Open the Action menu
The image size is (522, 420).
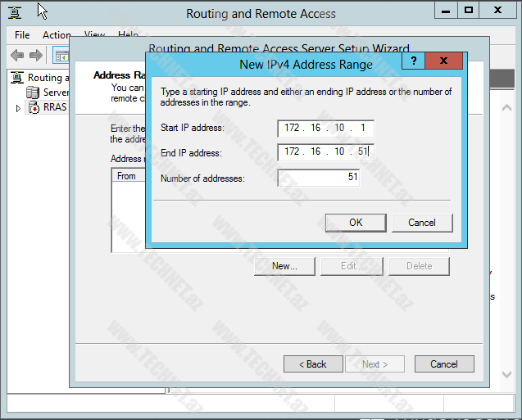coord(57,35)
